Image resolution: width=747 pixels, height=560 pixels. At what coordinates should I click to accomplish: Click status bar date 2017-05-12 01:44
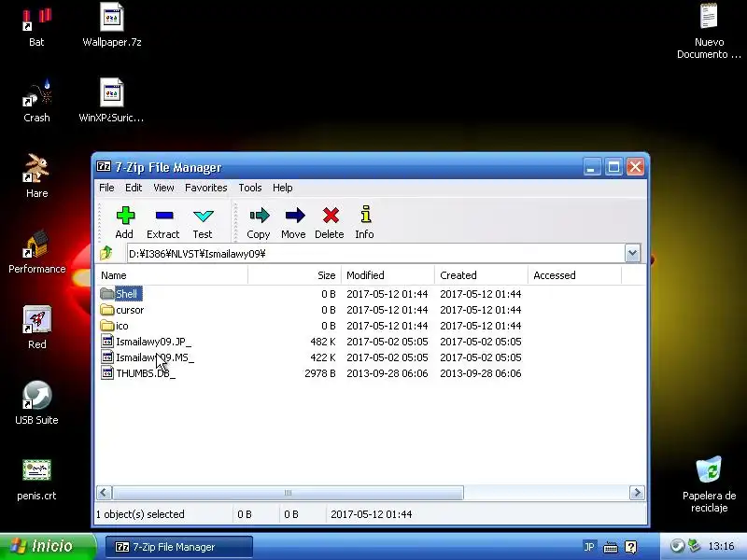(371, 514)
